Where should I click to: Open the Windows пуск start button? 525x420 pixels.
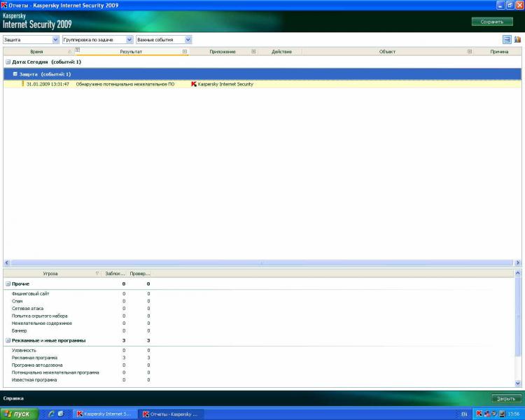[x=19, y=414]
